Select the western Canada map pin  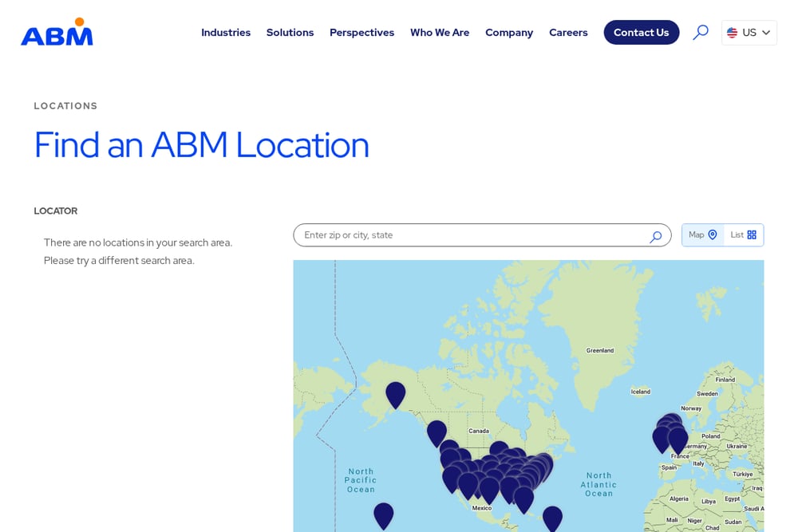pyautogui.click(x=437, y=434)
